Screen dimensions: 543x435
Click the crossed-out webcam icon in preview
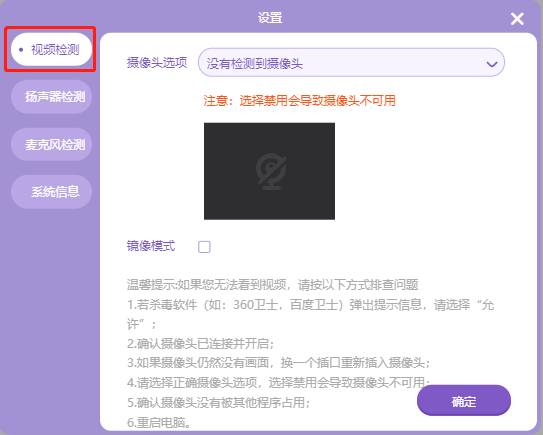[x=271, y=171]
